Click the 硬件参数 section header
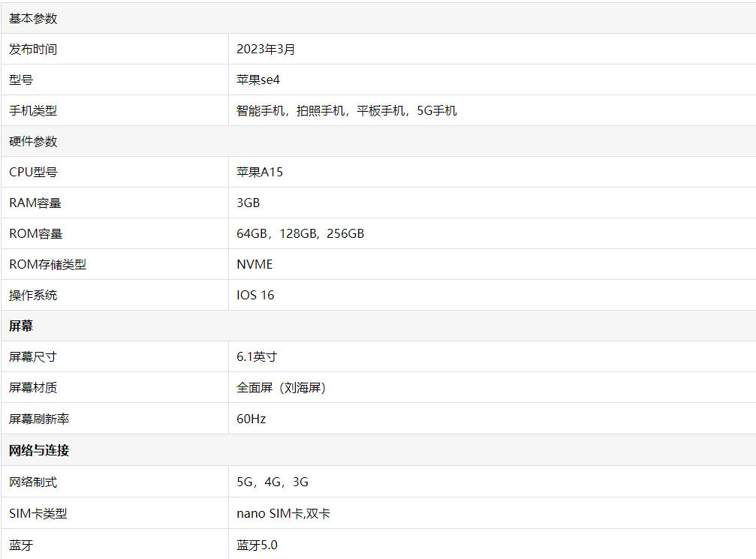Screen dimensions: 756x559 point(33,142)
